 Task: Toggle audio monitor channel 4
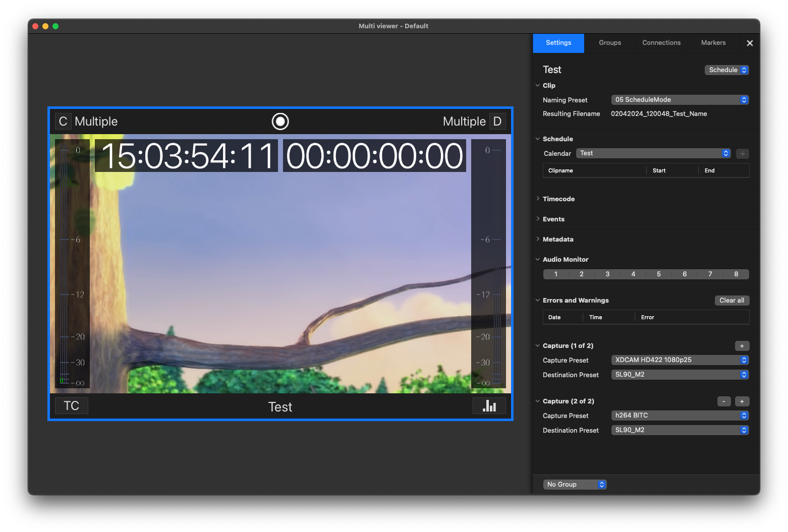pyautogui.click(x=633, y=274)
